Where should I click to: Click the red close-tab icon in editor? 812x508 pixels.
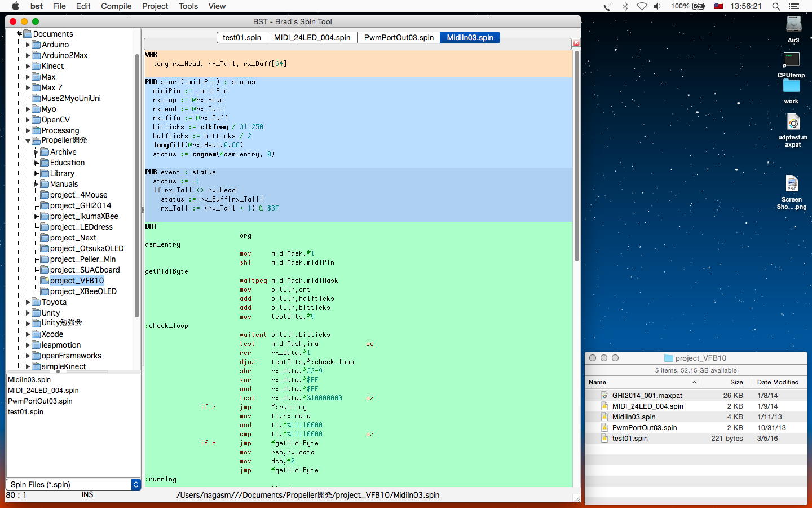pyautogui.click(x=576, y=43)
